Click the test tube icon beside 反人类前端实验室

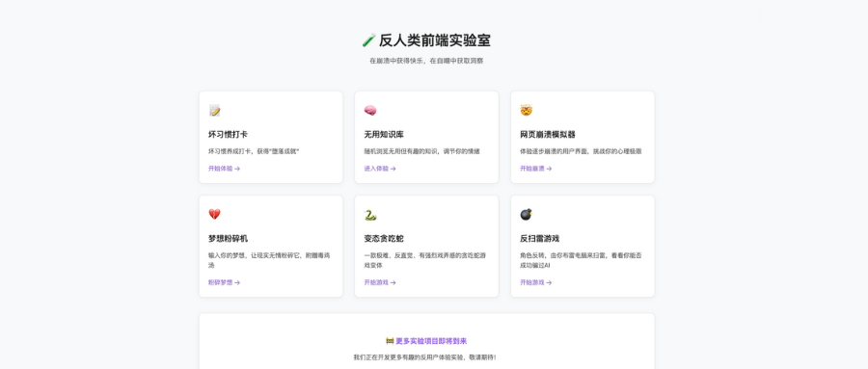coord(368,40)
